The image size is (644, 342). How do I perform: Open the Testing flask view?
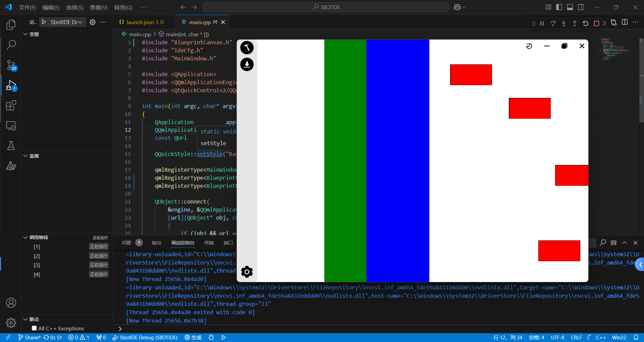pyautogui.click(x=11, y=146)
